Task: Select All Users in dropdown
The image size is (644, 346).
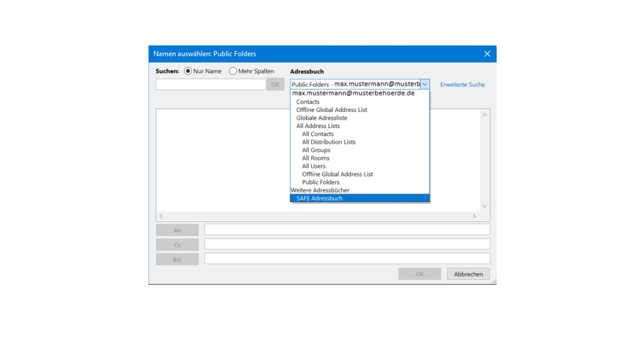Action: tap(314, 166)
